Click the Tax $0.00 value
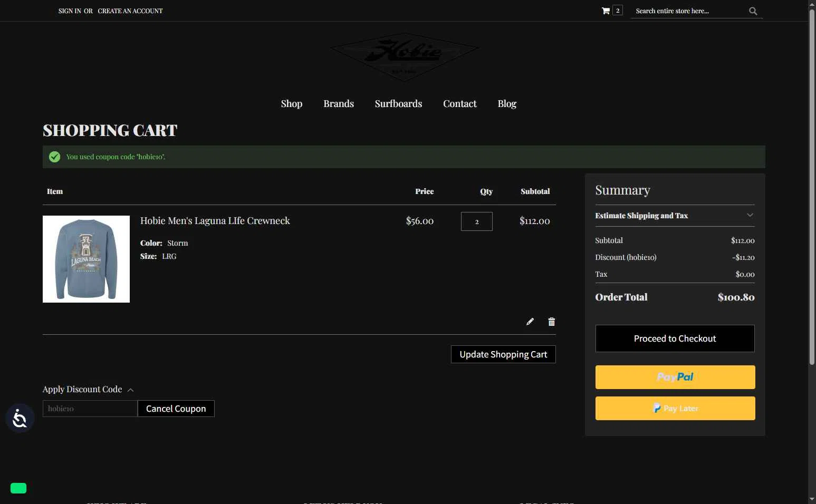 [745, 274]
